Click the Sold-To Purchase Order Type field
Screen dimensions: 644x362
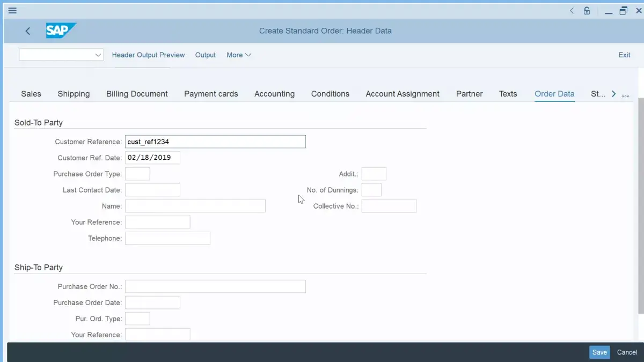[137, 174]
